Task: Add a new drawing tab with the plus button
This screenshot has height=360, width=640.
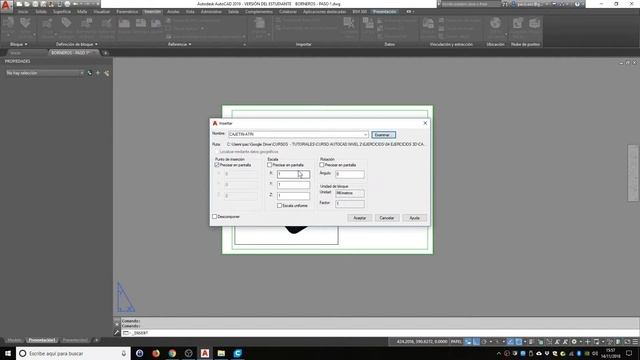Action: point(105,53)
